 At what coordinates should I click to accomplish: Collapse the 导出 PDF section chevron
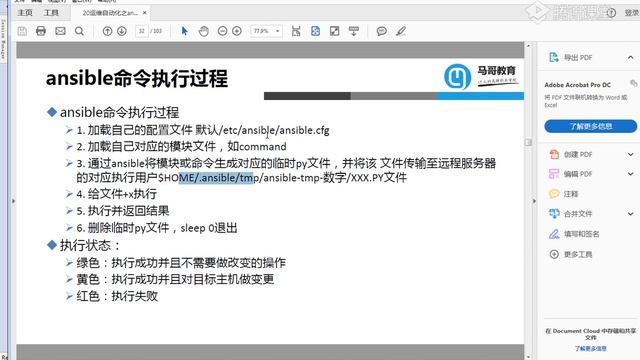tap(631, 58)
